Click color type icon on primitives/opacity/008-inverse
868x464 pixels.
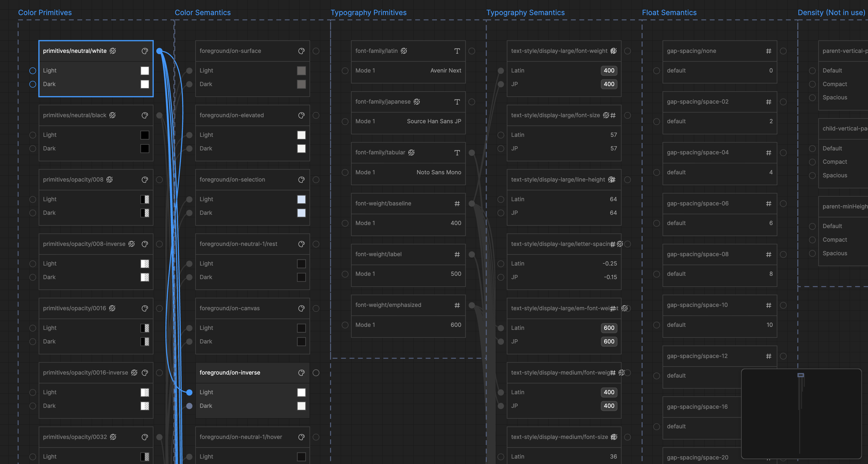pyautogui.click(x=145, y=244)
